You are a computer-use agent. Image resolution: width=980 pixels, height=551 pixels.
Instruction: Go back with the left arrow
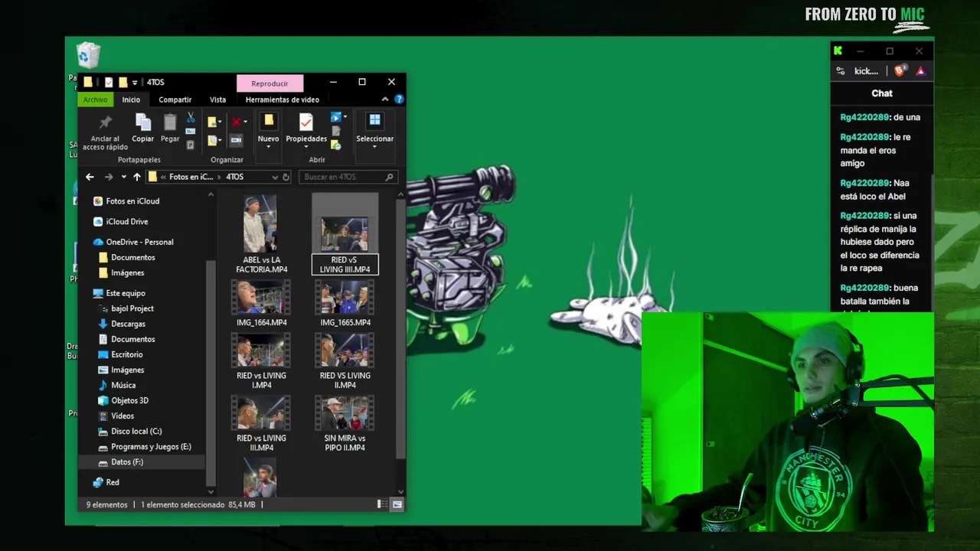[90, 177]
